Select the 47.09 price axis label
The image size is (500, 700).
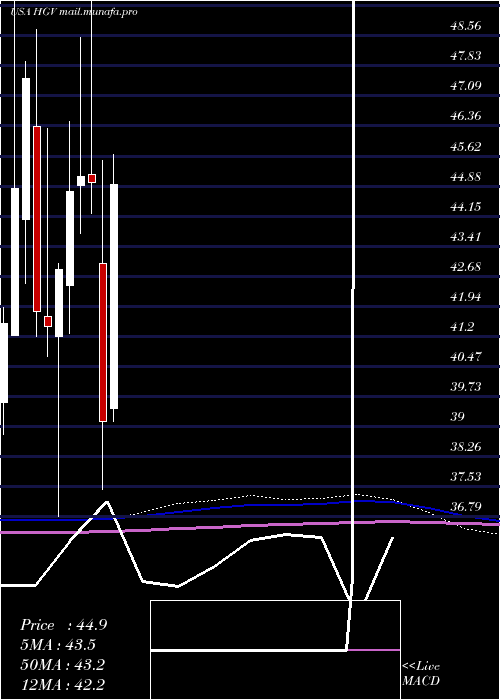pyautogui.click(x=466, y=86)
